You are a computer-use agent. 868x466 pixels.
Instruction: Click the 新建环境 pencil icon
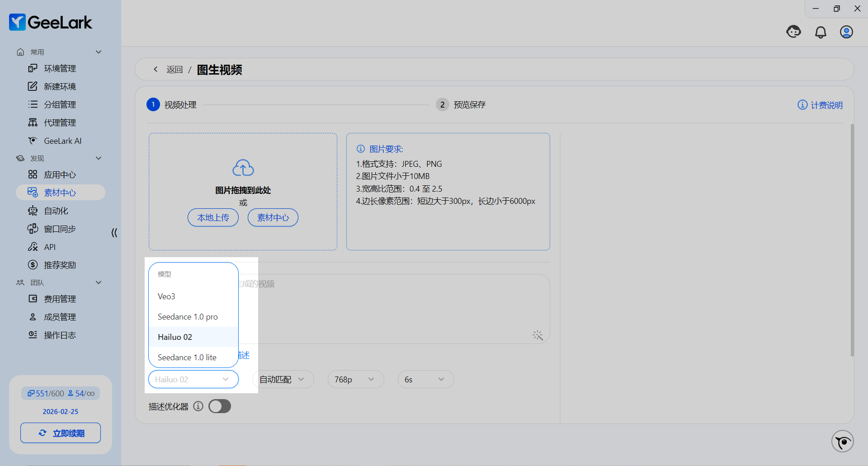(33, 86)
